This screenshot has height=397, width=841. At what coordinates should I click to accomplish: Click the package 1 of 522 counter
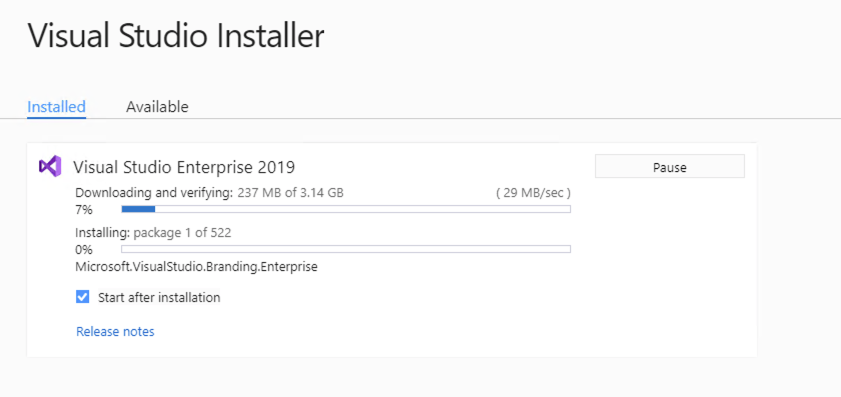182,233
